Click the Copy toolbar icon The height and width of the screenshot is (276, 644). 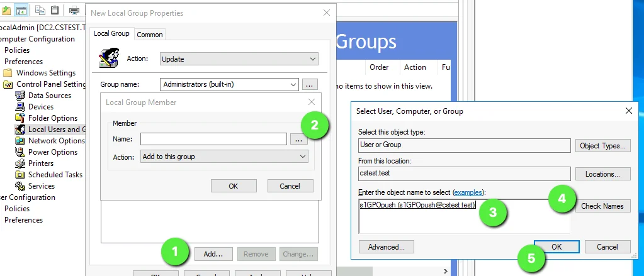pos(40,10)
